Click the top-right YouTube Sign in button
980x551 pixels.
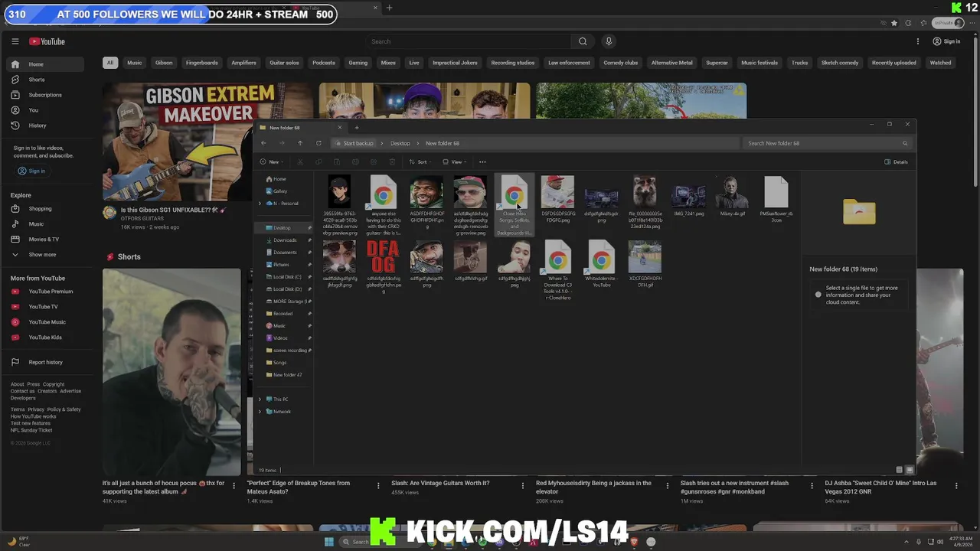[x=946, y=41]
